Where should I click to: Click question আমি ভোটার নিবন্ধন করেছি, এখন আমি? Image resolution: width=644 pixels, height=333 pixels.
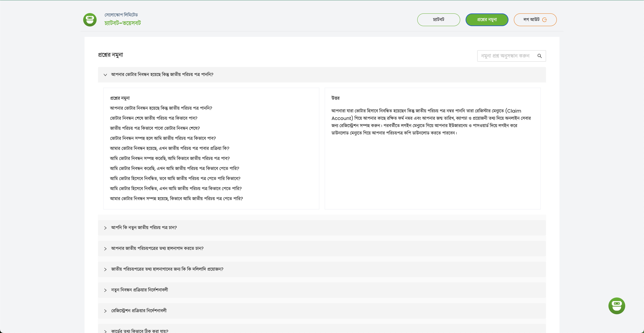pos(174,169)
